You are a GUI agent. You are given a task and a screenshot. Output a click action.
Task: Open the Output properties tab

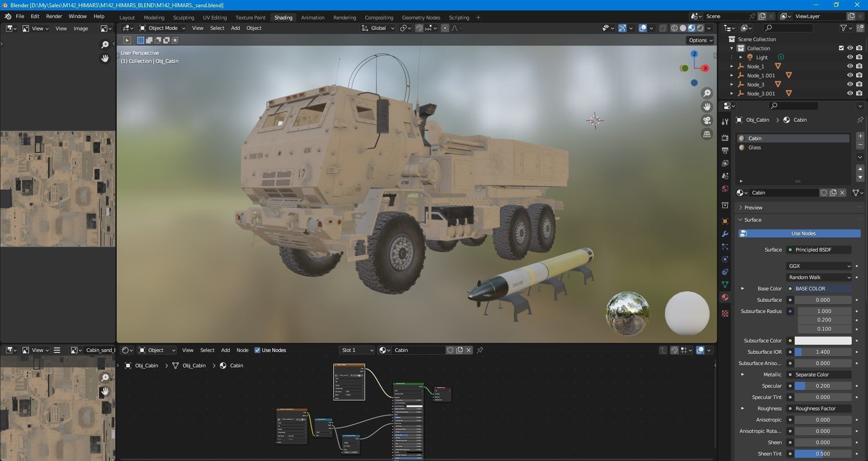[x=725, y=150]
